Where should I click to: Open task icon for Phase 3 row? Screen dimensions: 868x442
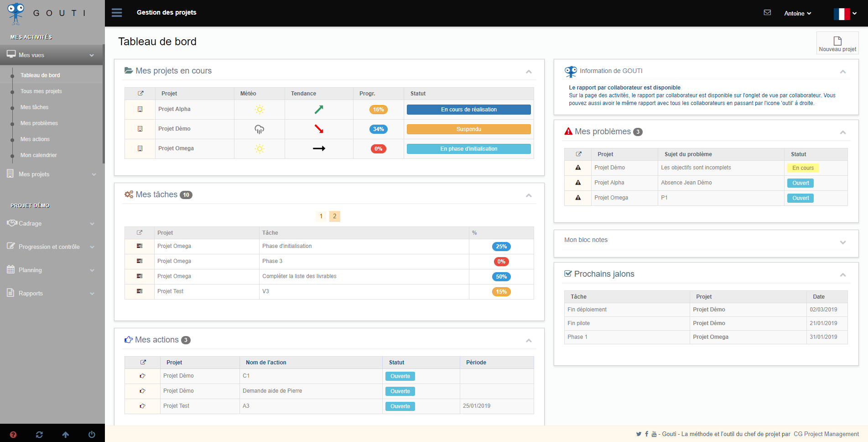pos(140,261)
